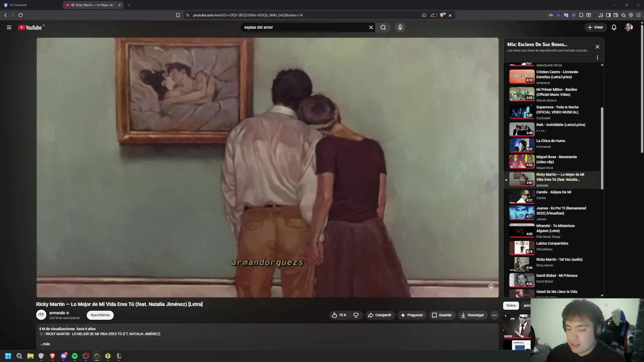Play Camila - Aléjate De Mi
Viewport: 644px width, 362px height.
(x=552, y=196)
